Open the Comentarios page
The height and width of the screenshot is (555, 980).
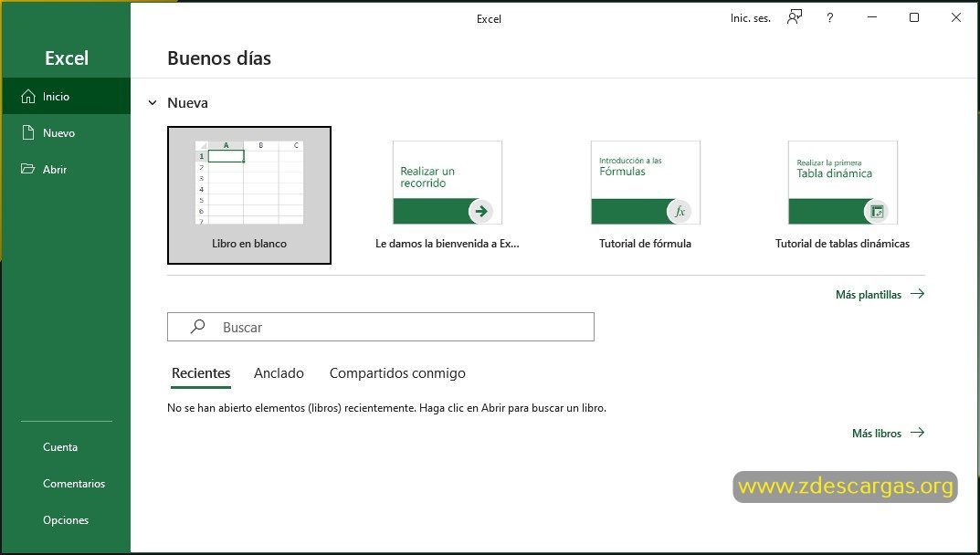tap(74, 483)
